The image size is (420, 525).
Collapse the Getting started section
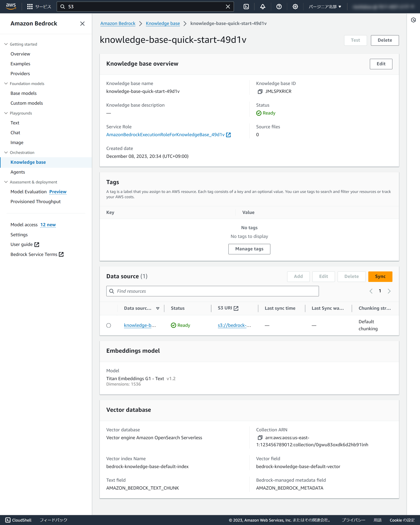pos(6,44)
